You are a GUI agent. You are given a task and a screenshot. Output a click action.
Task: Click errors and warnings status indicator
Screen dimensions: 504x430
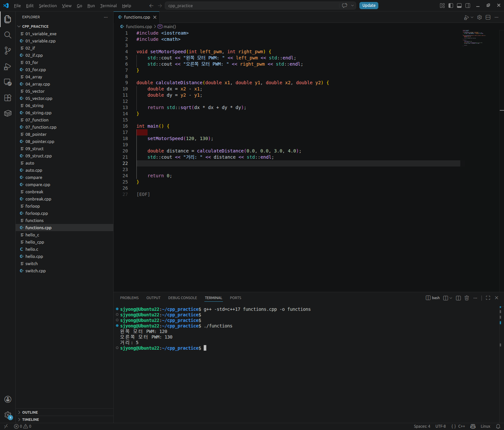click(23, 426)
